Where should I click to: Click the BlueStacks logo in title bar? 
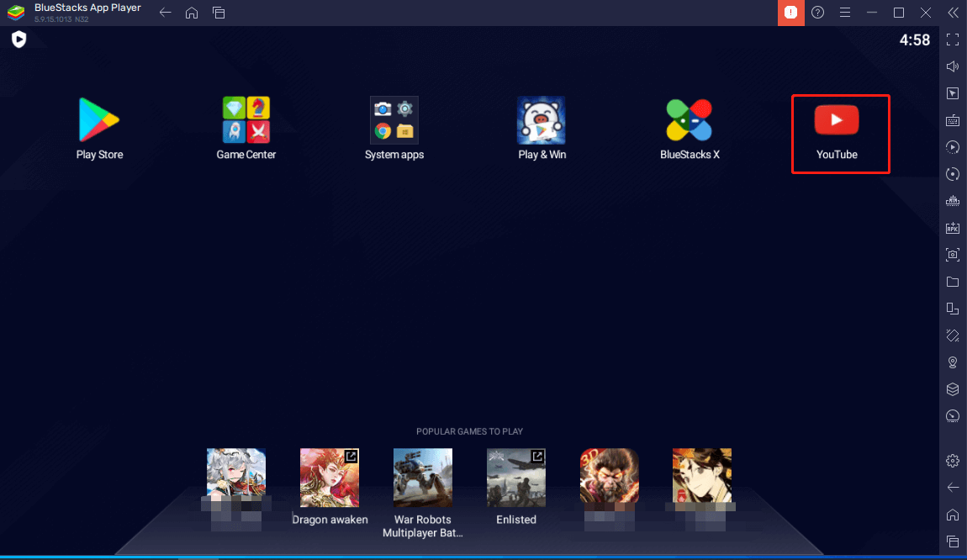coord(16,13)
